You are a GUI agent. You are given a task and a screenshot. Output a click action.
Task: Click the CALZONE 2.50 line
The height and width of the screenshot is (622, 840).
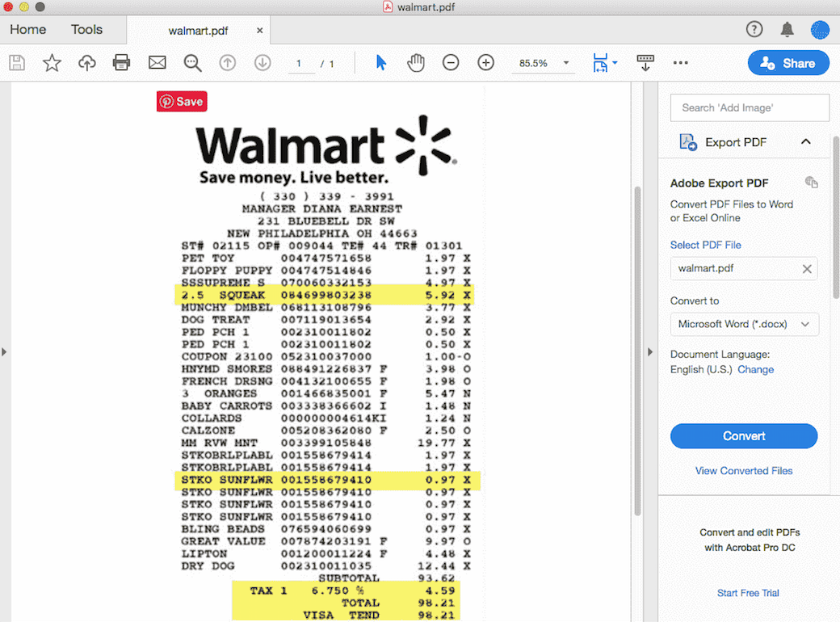click(x=325, y=431)
